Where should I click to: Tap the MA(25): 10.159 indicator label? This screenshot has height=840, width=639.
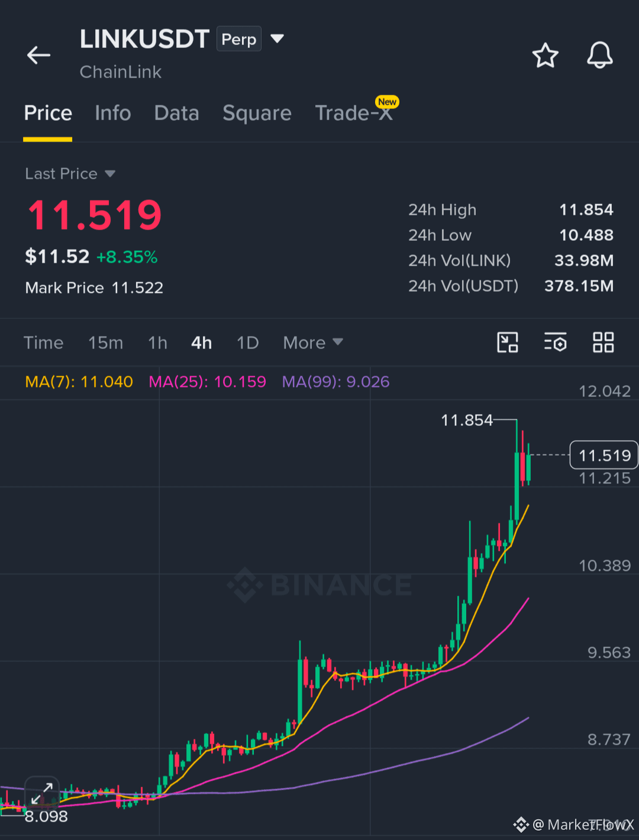tap(207, 382)
